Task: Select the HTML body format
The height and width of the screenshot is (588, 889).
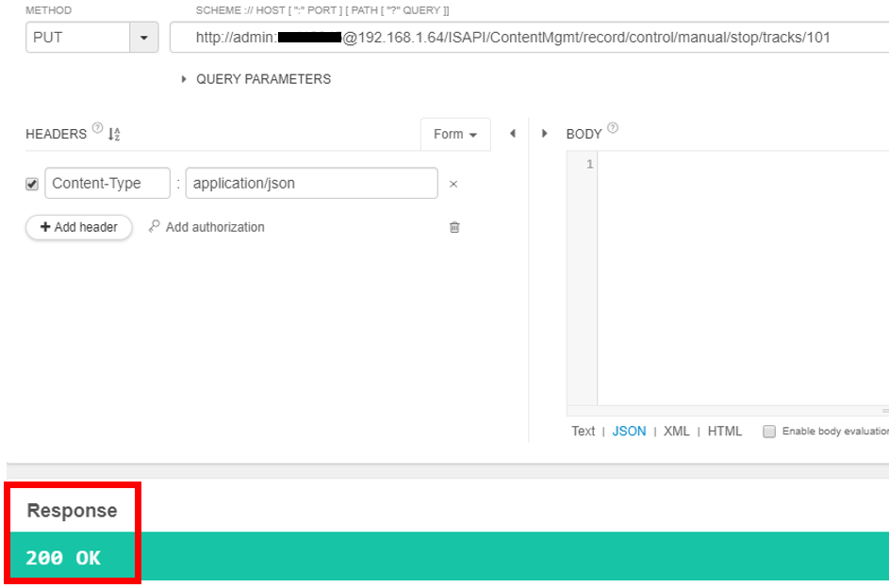Action: point(724,432)
